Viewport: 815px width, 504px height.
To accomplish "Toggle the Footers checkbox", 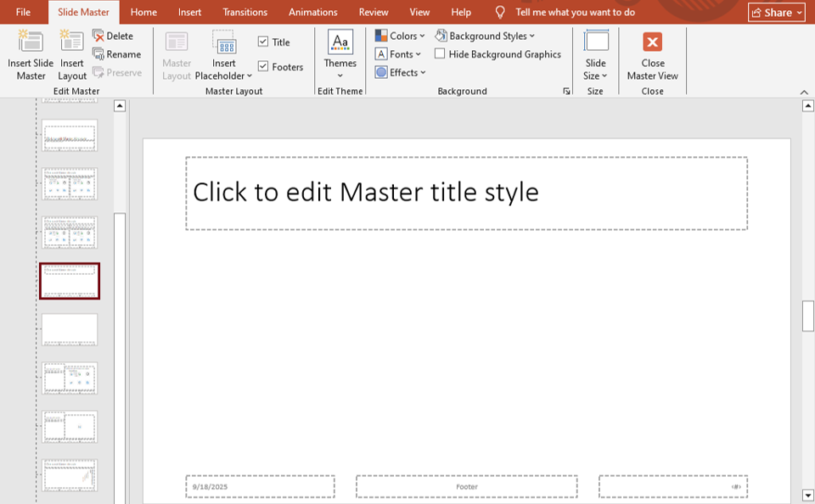I will click(263, 67).
